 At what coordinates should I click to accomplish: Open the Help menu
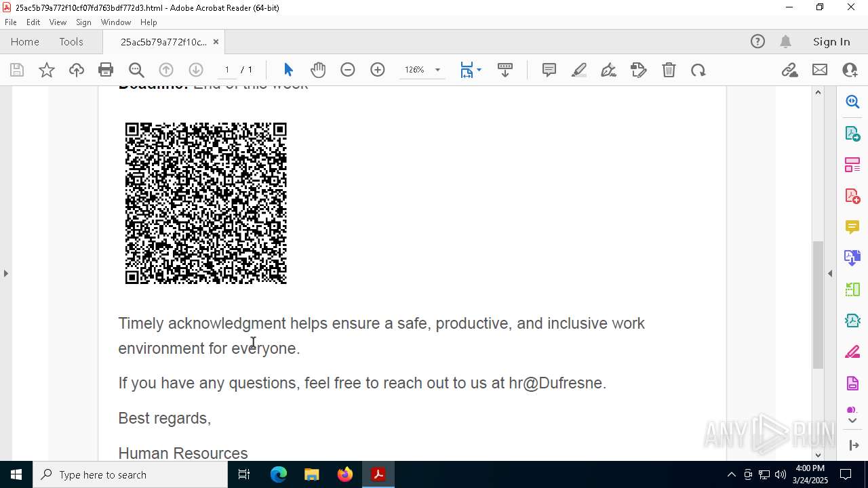coord(149,22)
